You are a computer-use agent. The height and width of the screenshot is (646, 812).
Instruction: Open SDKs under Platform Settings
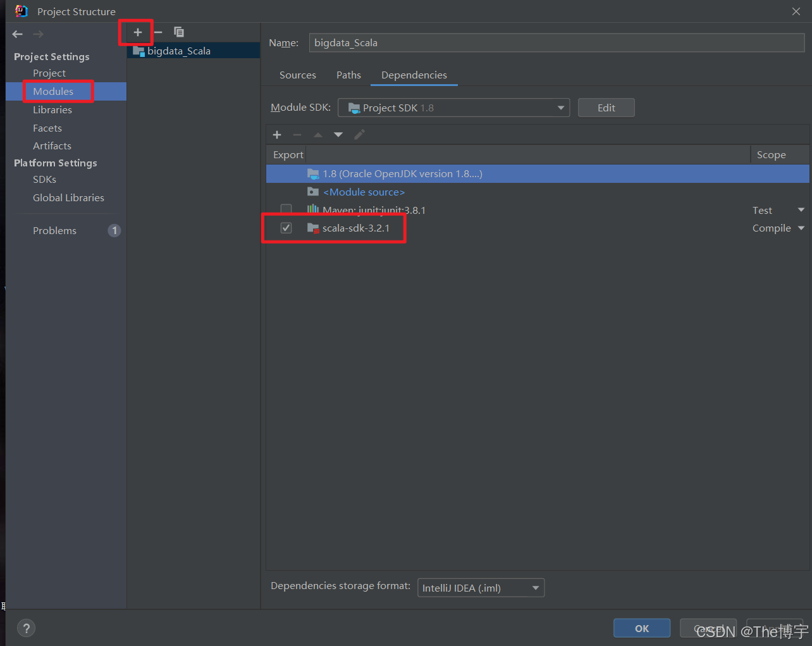pos(44,179)
